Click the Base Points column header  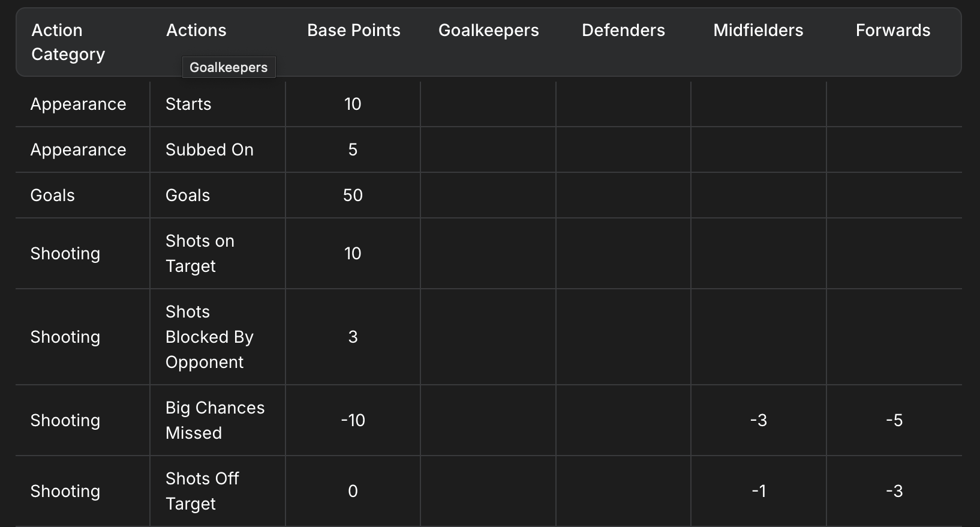click(353, 30)
